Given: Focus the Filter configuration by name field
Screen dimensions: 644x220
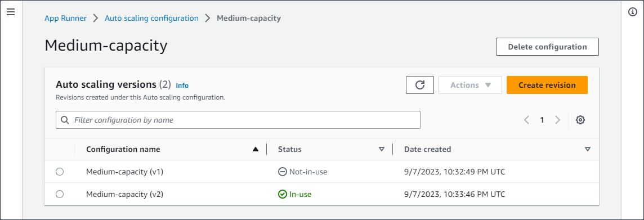Looking at the screenshot, I should [x=238, y=120].
